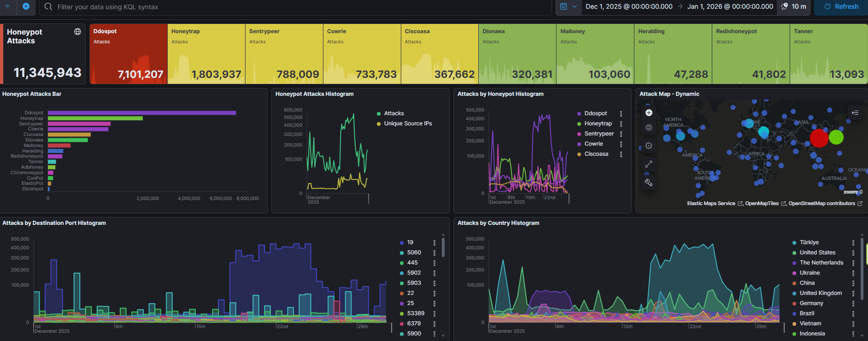
Task: Click the Refresh button
Action: (x=841, y=6)
